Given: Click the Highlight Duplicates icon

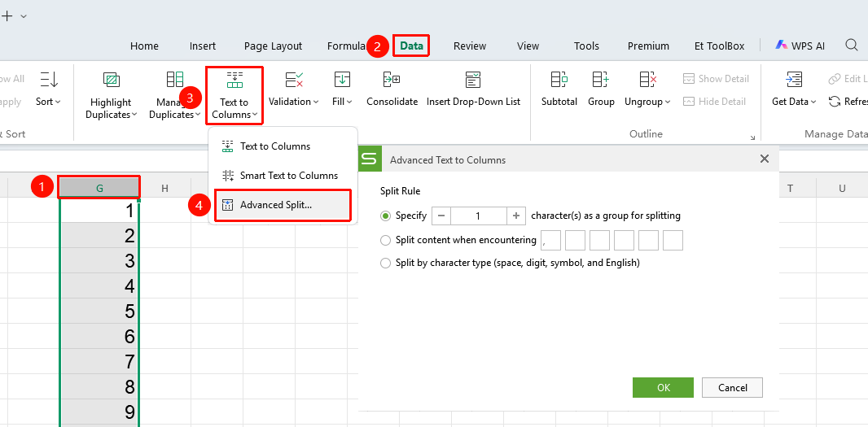Looking at the screenshot, I should pos(112,80).
